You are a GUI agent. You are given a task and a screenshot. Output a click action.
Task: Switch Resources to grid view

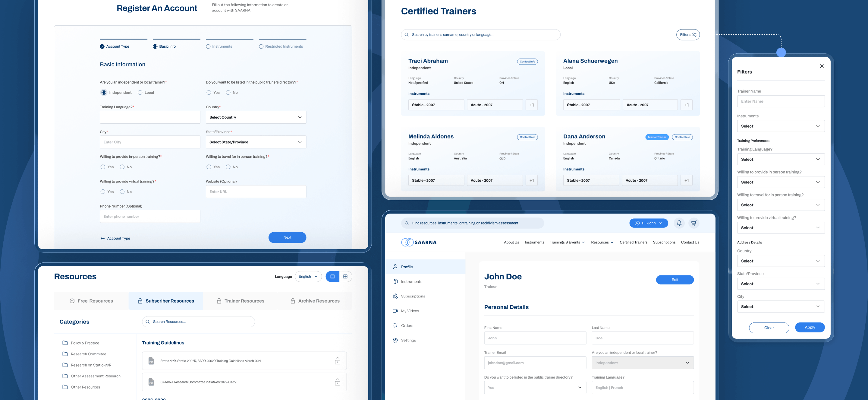pos(345,277)
